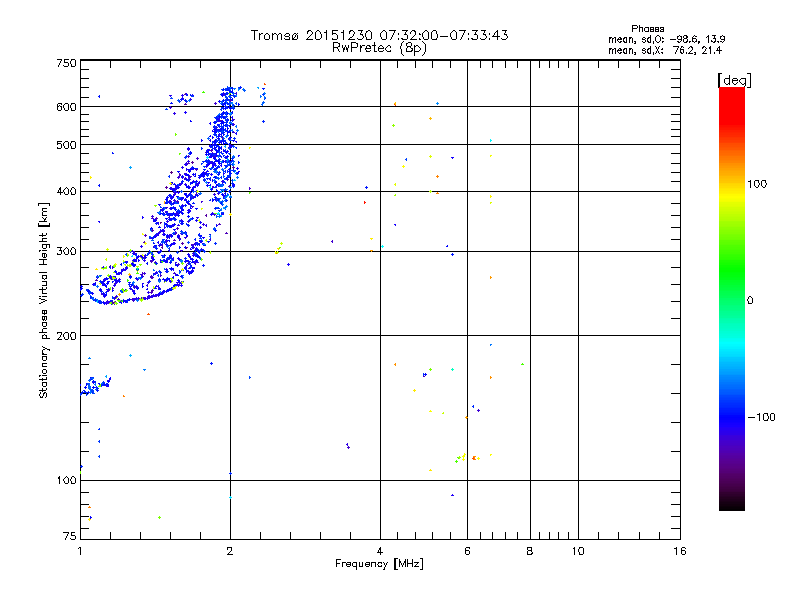Click the x-axis tick label '10'
This screenshot has width=800, height=600.
(578, 551)
